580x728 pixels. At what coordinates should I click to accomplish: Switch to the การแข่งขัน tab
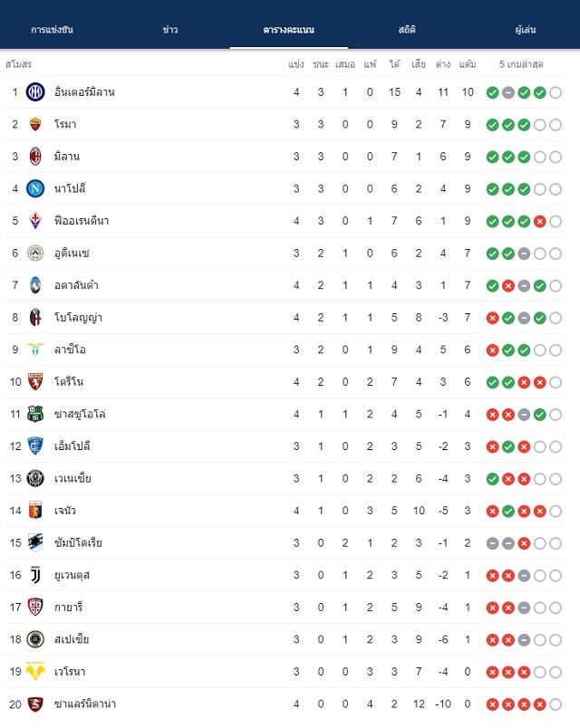tap(52, 30)
